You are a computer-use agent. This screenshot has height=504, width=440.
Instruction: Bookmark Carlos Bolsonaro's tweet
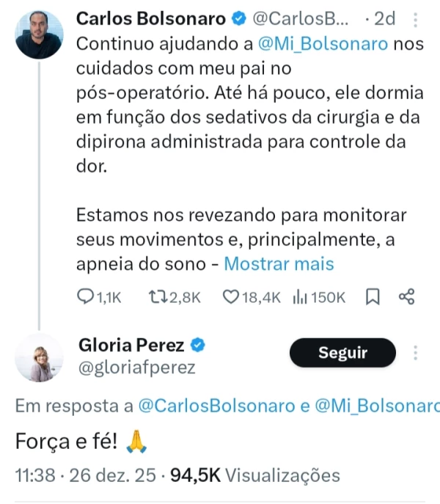click(x=373, y=296)
